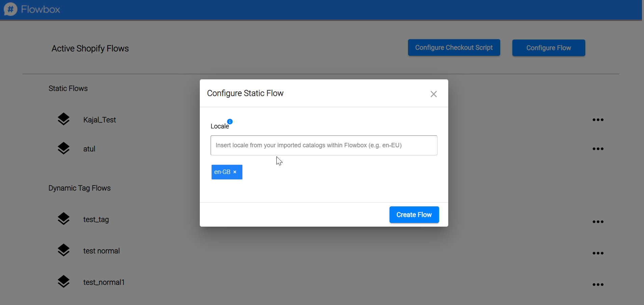The height and width of the screenshot is (305, 644).
Task: Open the test normal three-dot menu
Action: [598, 253]
